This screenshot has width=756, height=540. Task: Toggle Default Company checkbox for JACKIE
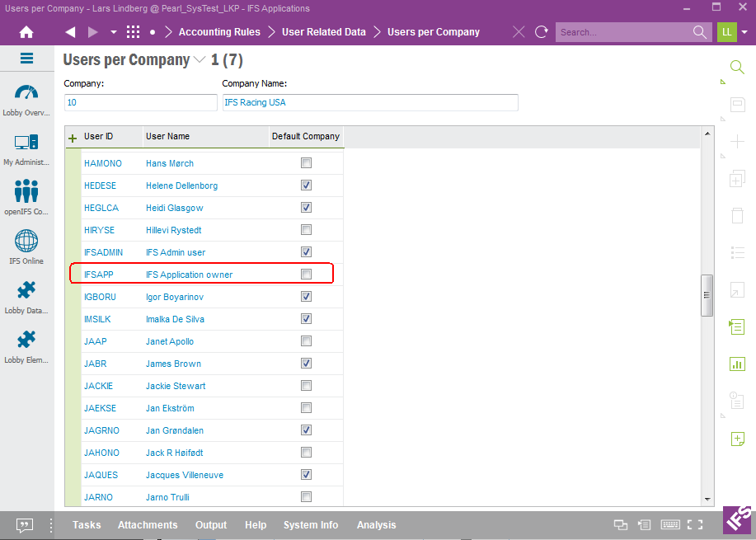click(x=306, y=385)
